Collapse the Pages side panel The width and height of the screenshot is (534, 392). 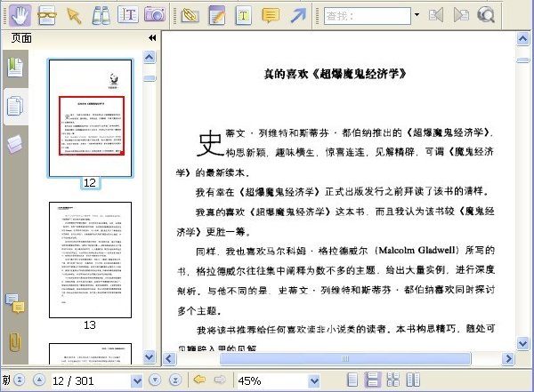pyautogui.click(x=152, y=37)
